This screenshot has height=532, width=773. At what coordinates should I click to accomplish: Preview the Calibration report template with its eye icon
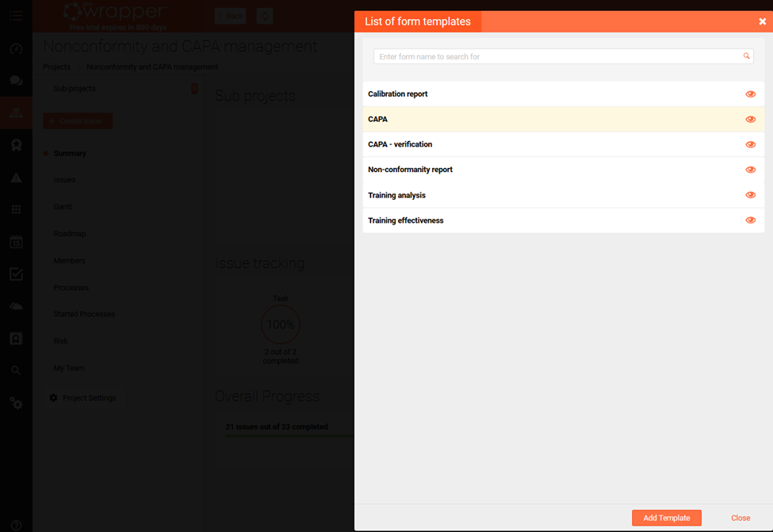(x=750, y=94)
